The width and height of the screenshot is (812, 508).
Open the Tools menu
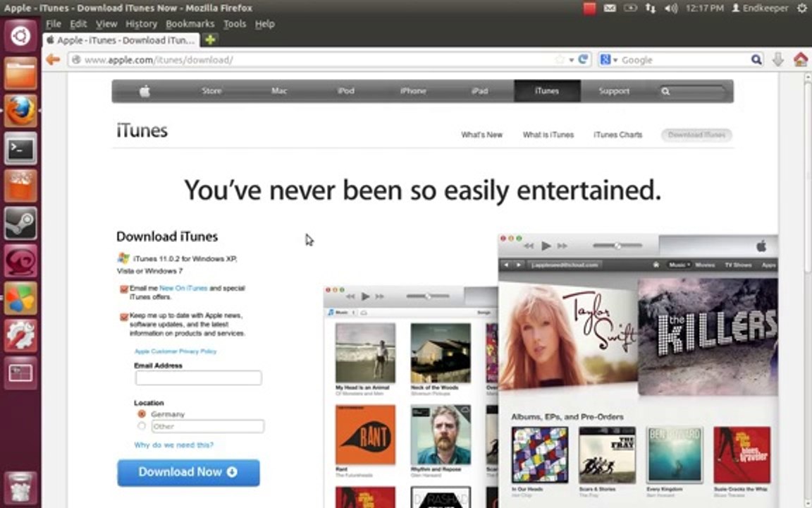pyautogui.click(x=235, y=24)
